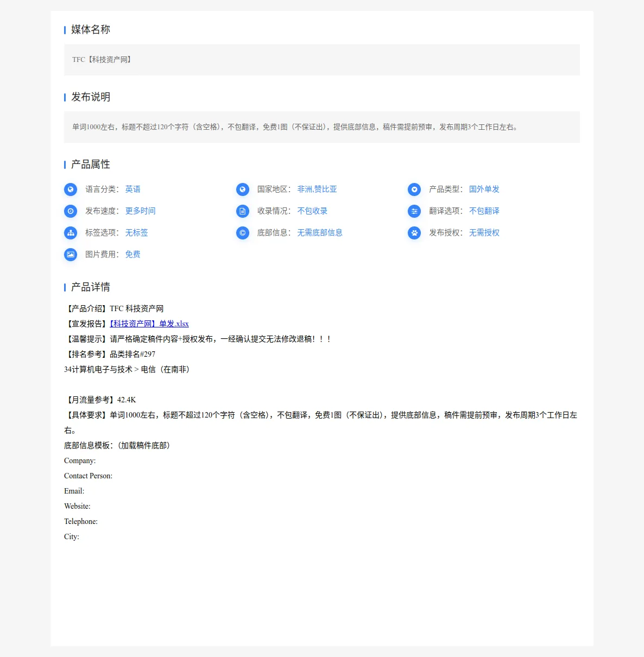Click the 底部信息模板 line
This screenshot has width=644, height=657.
118,445
